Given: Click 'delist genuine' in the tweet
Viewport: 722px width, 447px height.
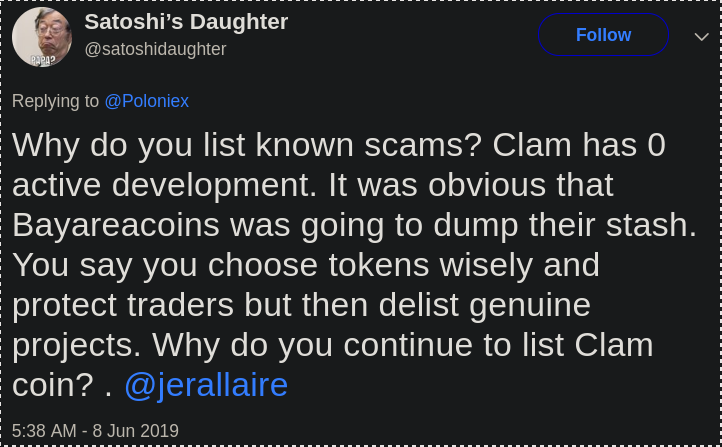Looking at the screenshot, I should coord(484,305).
